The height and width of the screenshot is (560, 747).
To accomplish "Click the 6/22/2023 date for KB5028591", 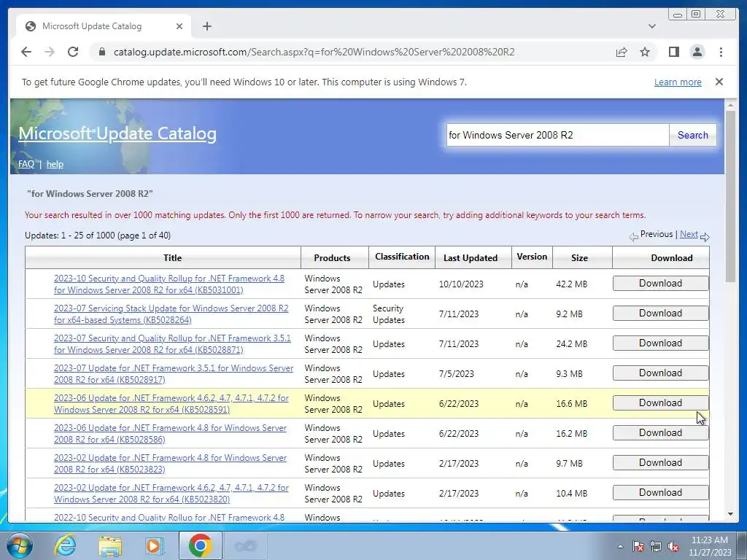I will [458, 404].
